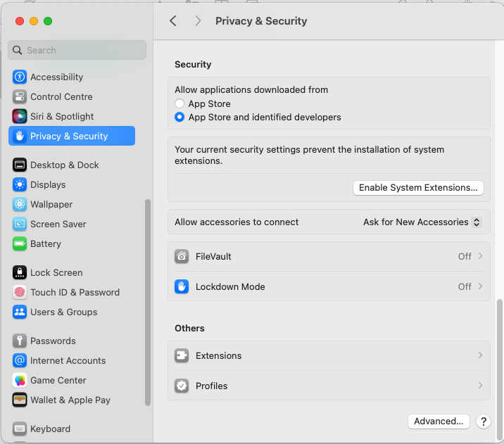Click the Wallpaper snowflake icon

(20, 205)
